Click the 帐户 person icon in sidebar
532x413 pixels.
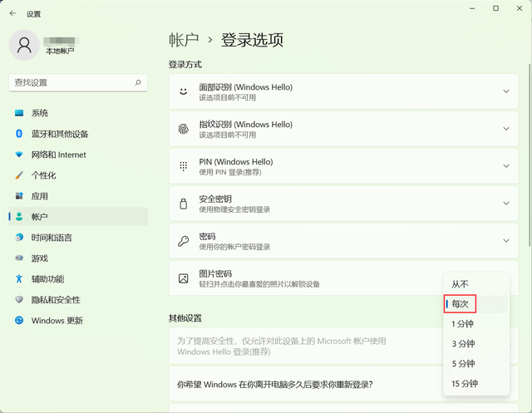pos(19,217)
